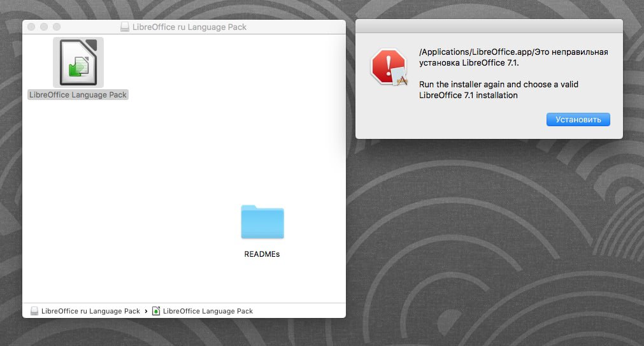Click the red stop alert icon
This screenshot has width=644, height=346.
(x=389, y=67)
